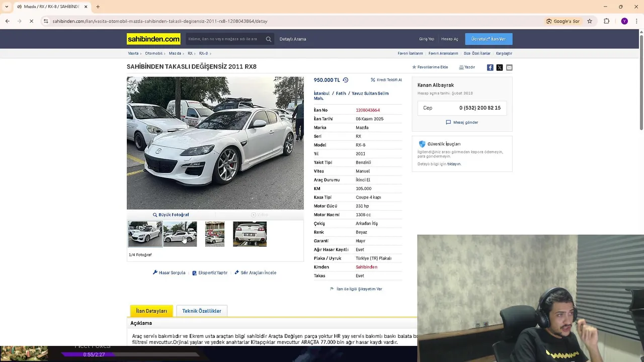Open Favori Aramalarım menu
This screenshot has height=362, width=644.
[443, 53]
